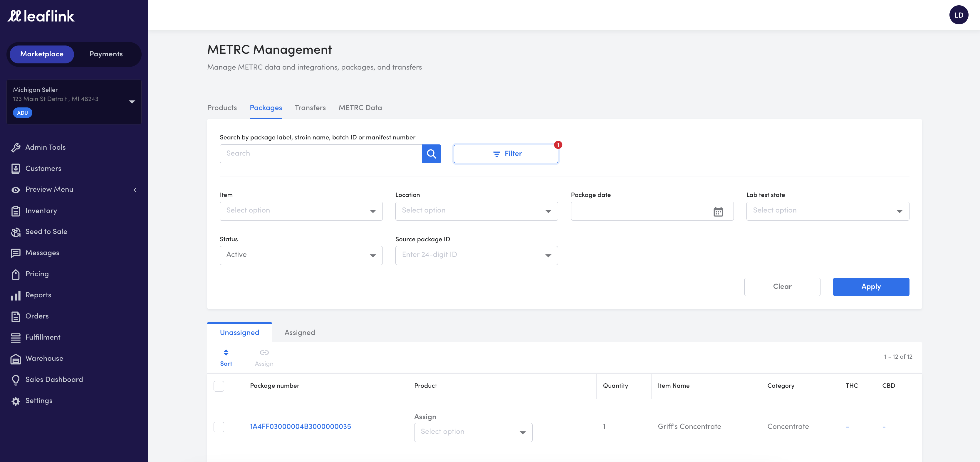Screen dimensions: 980x462
Task: Open the Location dropdown
Action: (476, 211)
